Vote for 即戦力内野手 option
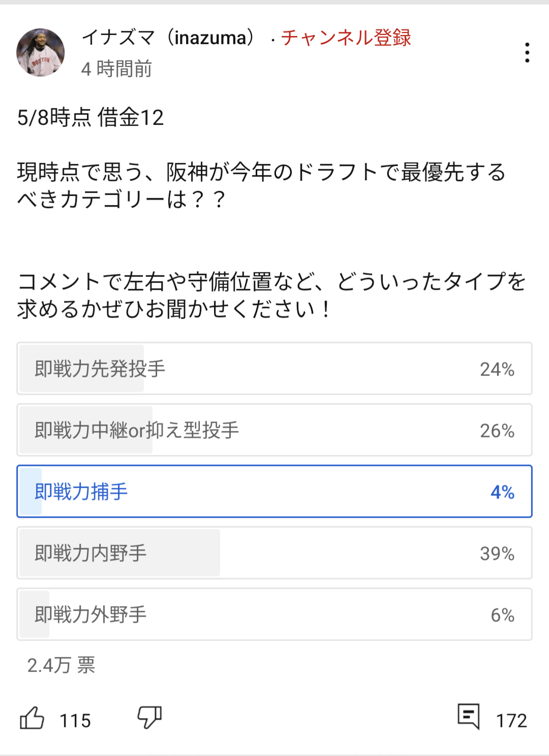 tap(274, 553)
